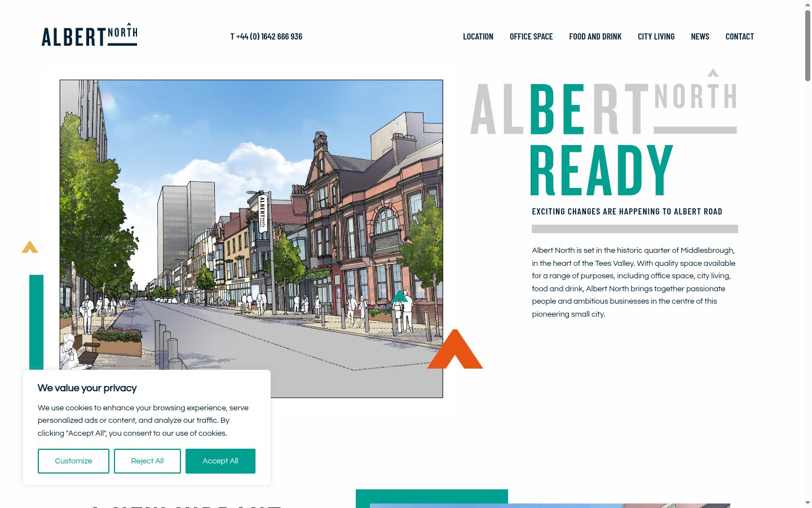Click the 'We value your privacy' heading
The image size is (812, 508).
(87, 388)
